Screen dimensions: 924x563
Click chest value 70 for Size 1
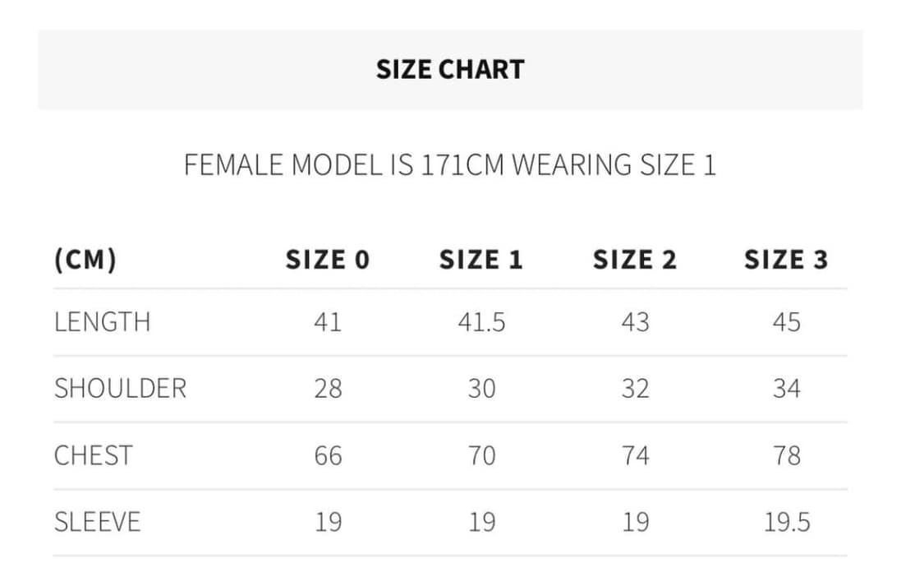tap(481, 455)
